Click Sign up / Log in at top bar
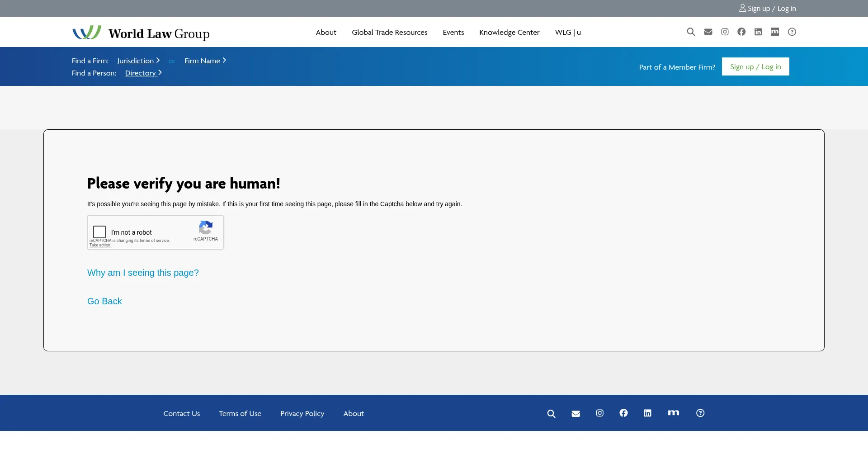Viewport: 868px width, 449px height. (x=768, y=8)
